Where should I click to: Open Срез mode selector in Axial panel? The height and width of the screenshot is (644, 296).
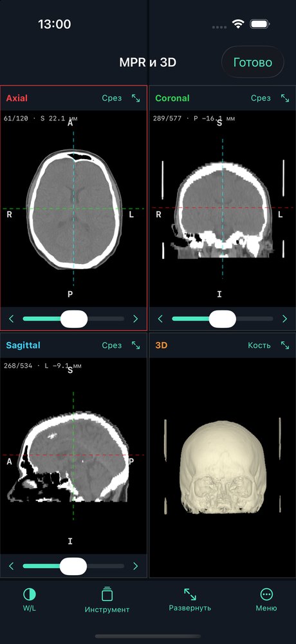[x=112, y=98]
